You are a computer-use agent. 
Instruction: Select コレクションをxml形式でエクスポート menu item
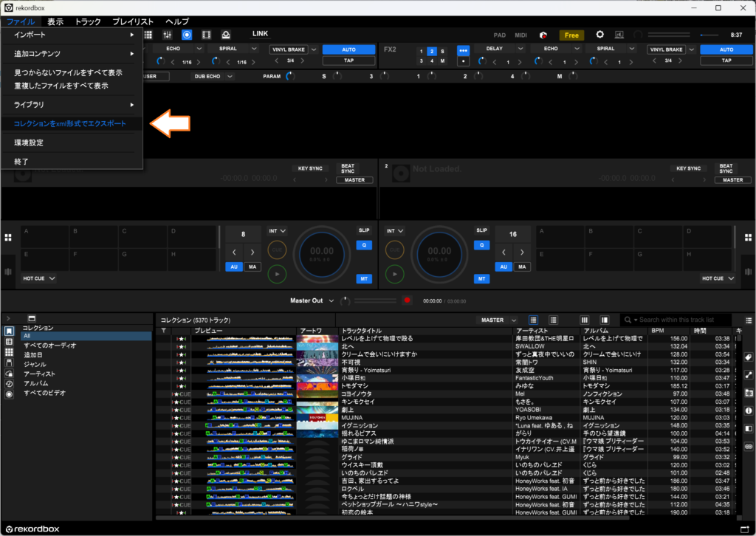click(x=70, y=123)
